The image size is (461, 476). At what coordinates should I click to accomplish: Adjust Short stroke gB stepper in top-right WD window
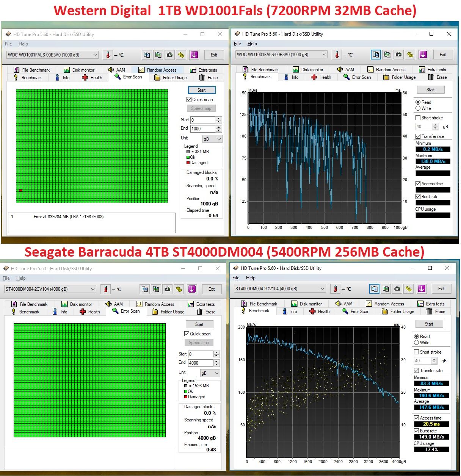(436, 127)
